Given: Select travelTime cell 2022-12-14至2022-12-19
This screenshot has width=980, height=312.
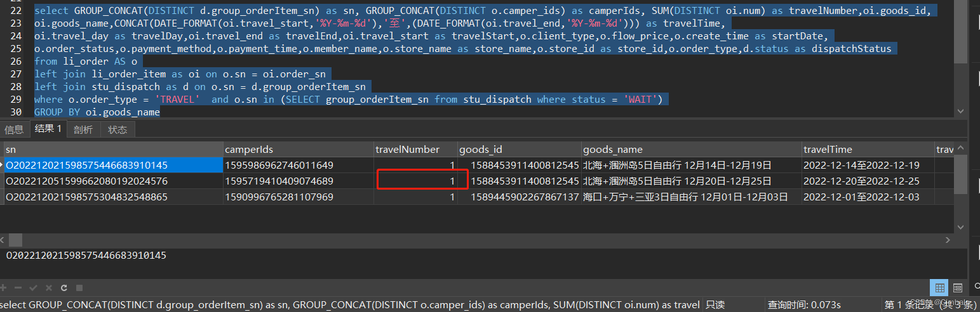Looking at the screenshot, I should (x=868, y=166).
